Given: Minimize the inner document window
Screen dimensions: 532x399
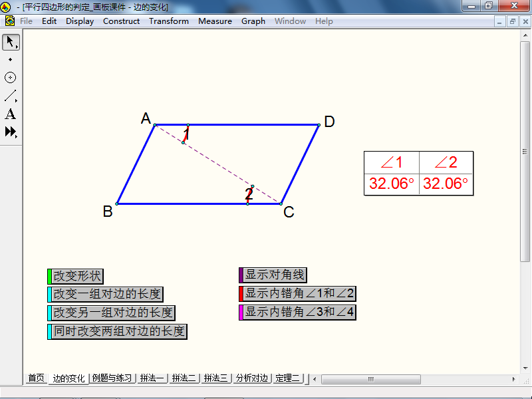Looking at the screenshot, I should pyautogui.click(x=499, y=22).
